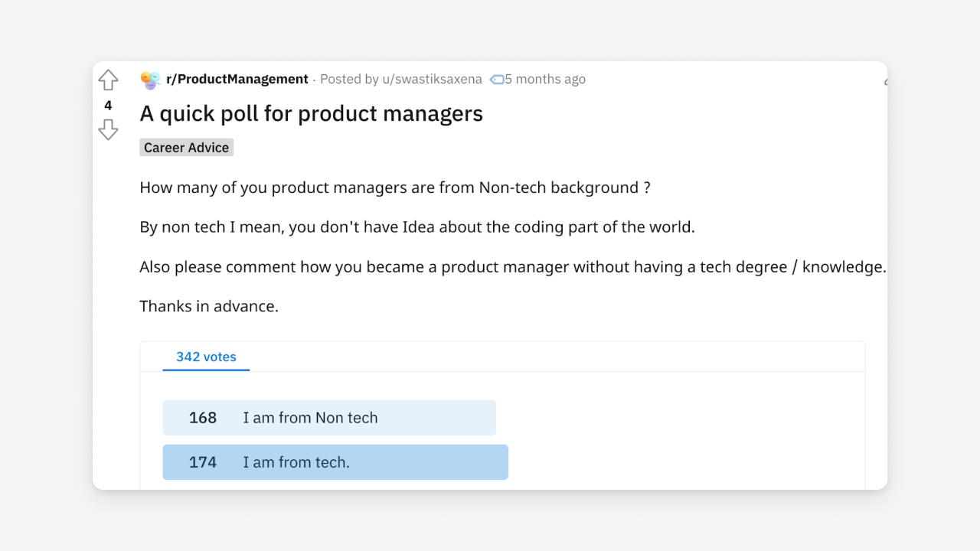
Task: Switch to the "342 votes" tab
Action: coord(206,357)
